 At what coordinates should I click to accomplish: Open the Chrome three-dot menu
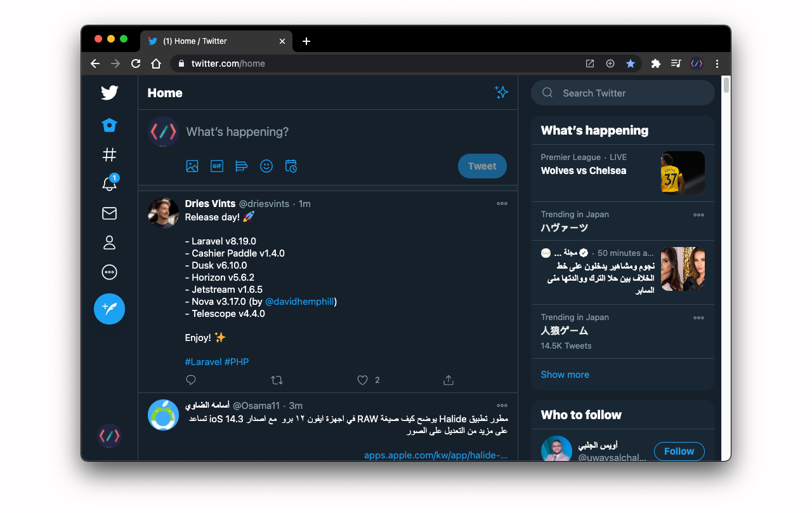[x=717, y=63]
